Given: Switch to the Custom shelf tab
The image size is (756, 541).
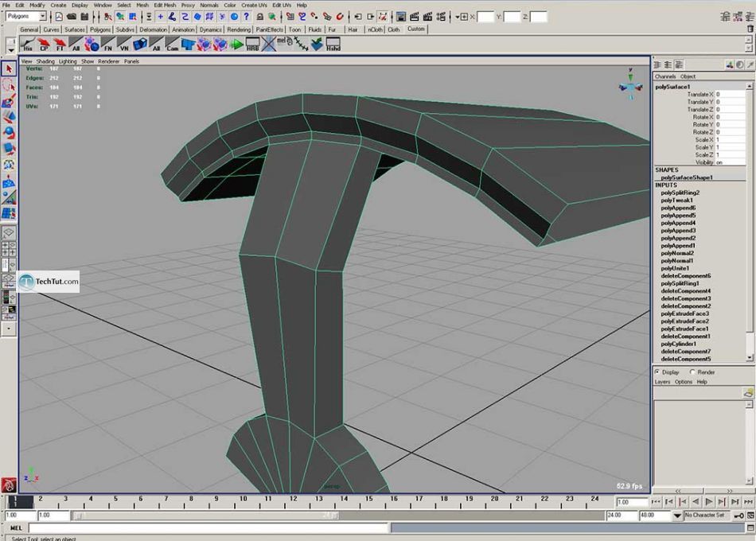Looking at the screenshot, I should tap(415, 29).
